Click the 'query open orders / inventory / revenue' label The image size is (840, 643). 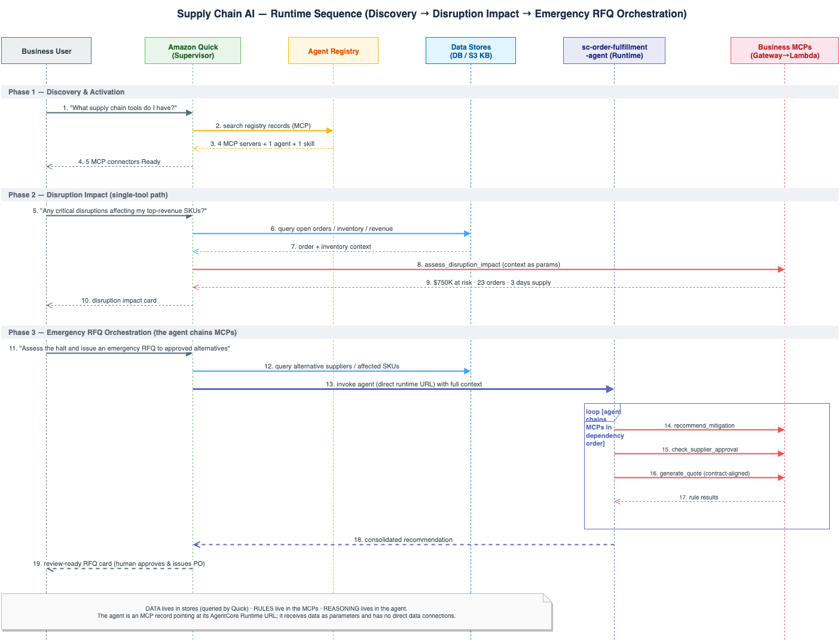[332, 228]
